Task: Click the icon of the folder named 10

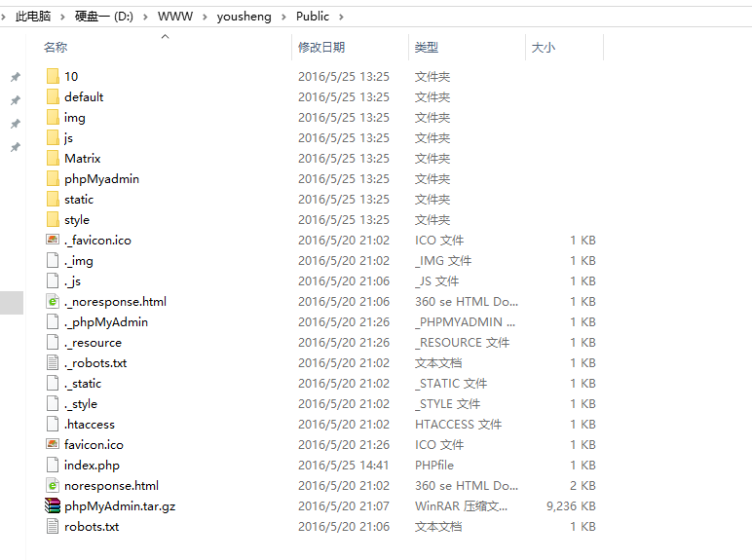Action: coord(53,77)
